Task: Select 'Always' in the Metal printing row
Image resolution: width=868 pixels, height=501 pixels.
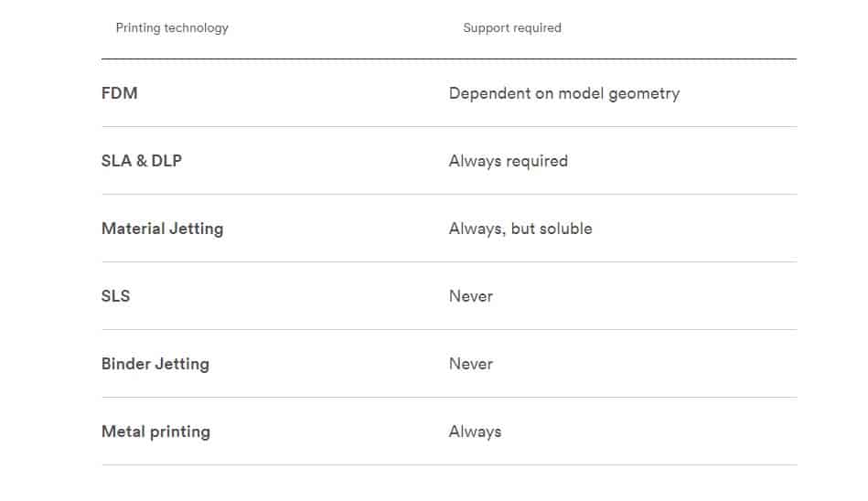Action: tap(475, 432)
